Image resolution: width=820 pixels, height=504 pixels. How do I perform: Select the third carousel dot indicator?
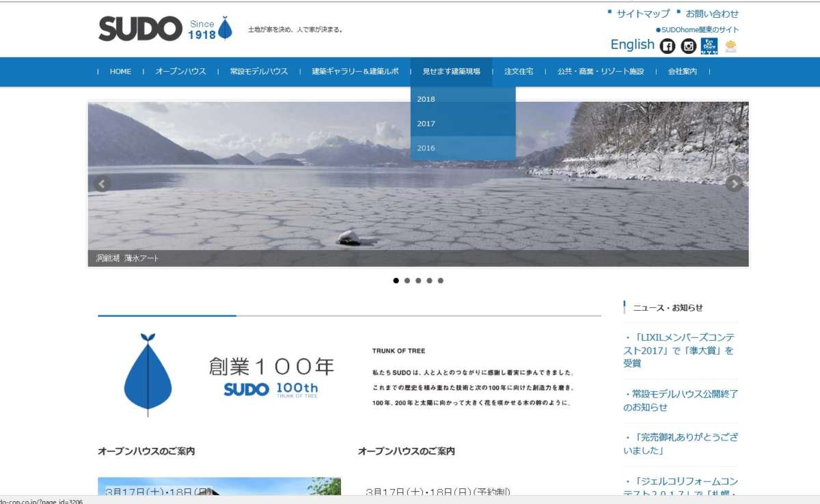(418, 280)
